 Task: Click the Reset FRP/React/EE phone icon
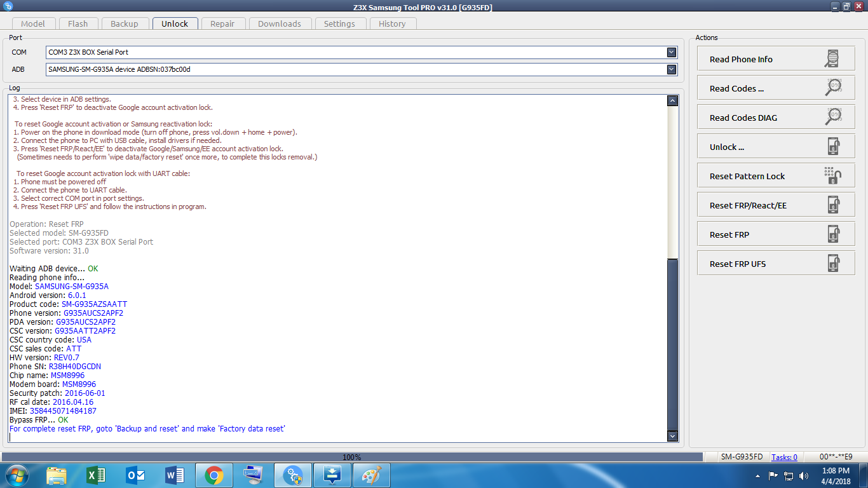pyautogui.click(x=834, y=205)
